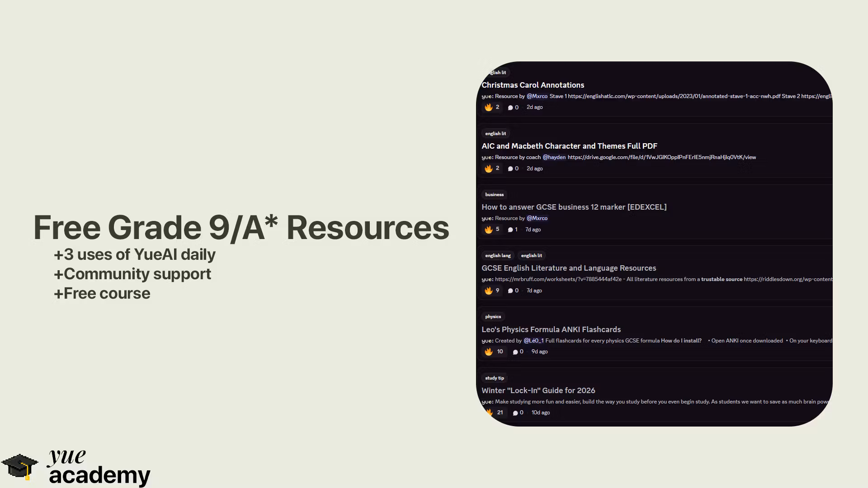
Task: Open the Christmas Carol Annotations post
Action: pos(533,85)
